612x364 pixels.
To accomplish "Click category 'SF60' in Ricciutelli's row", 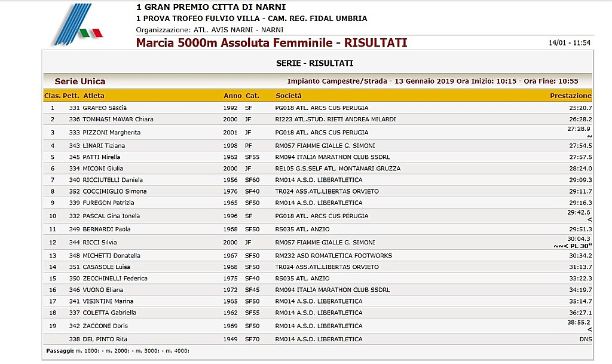I will [252, 180].
